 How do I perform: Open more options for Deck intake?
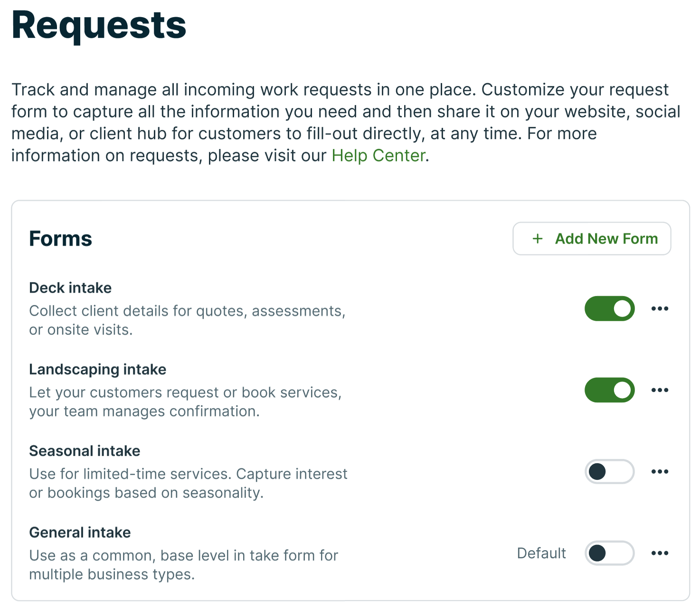(x=660, y=309)
